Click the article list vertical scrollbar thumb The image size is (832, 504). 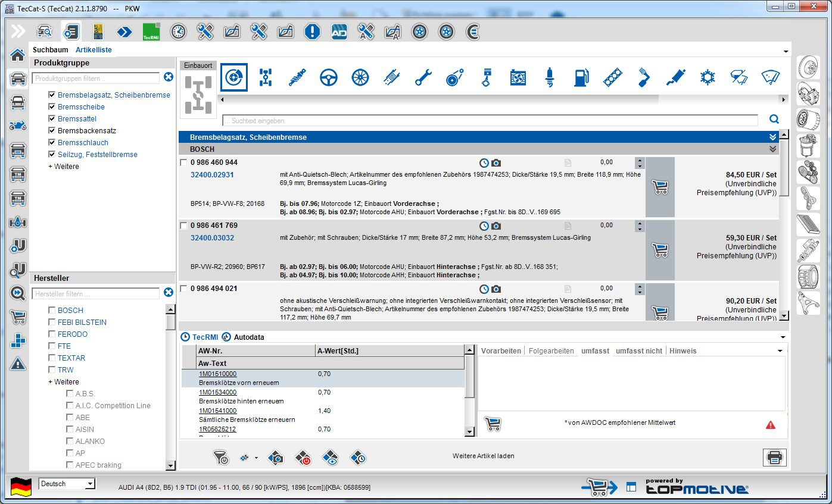(x=784, y=167)
